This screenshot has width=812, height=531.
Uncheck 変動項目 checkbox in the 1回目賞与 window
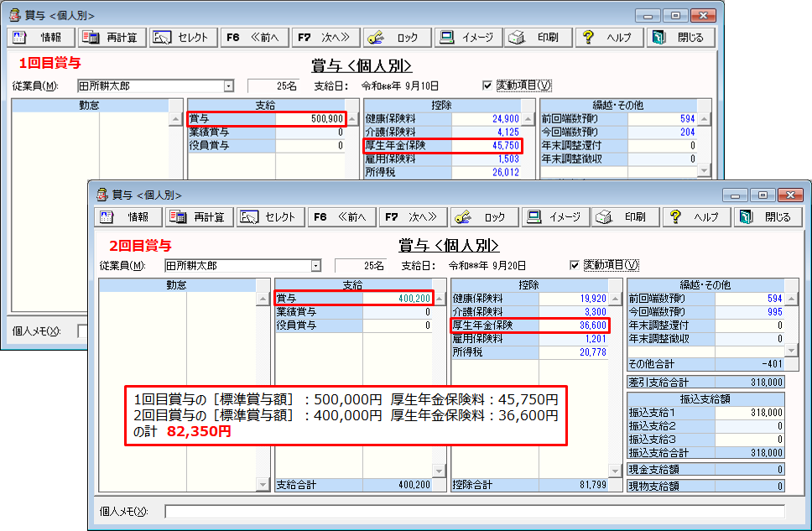[488, 86]
